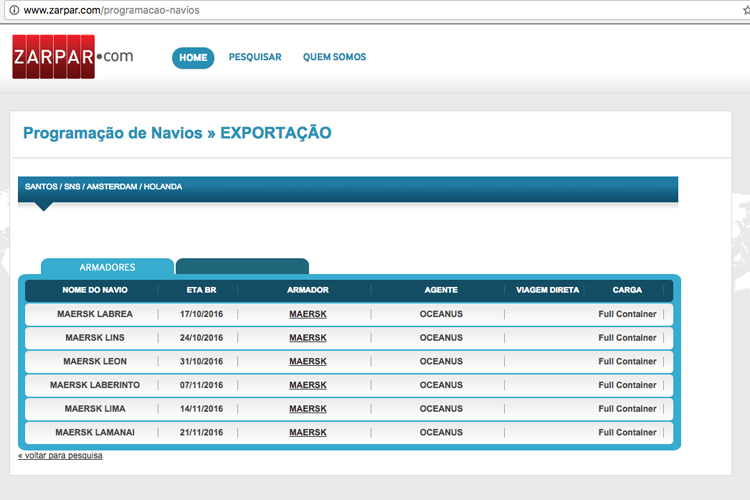The height and width of the screenshot is (500, 750).
Task: Click ship name MAERSK LABERINTO
Action: [95, 385]
